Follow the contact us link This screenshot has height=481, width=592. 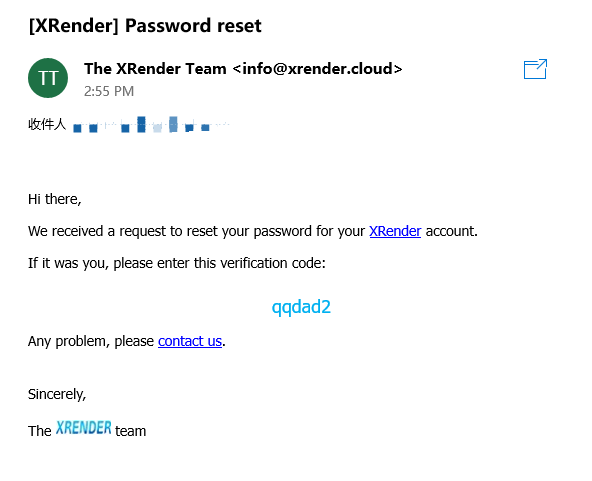(x=190, y=341)
